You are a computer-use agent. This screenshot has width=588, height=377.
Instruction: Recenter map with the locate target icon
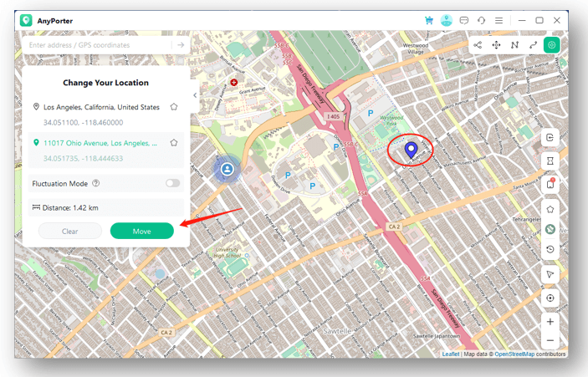550,298
